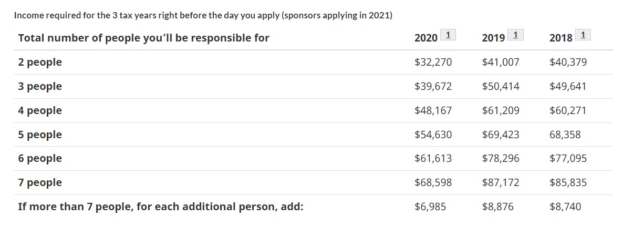Click the $78,296 value in 2019 column
Viewport: 644px width, 226px height.
point(501,159)
